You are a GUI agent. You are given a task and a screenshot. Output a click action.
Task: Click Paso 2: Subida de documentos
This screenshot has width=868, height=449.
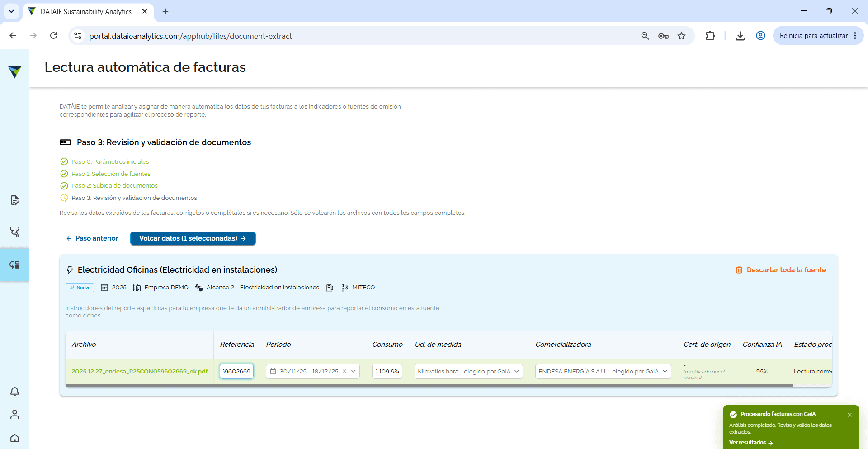(114, 185)
